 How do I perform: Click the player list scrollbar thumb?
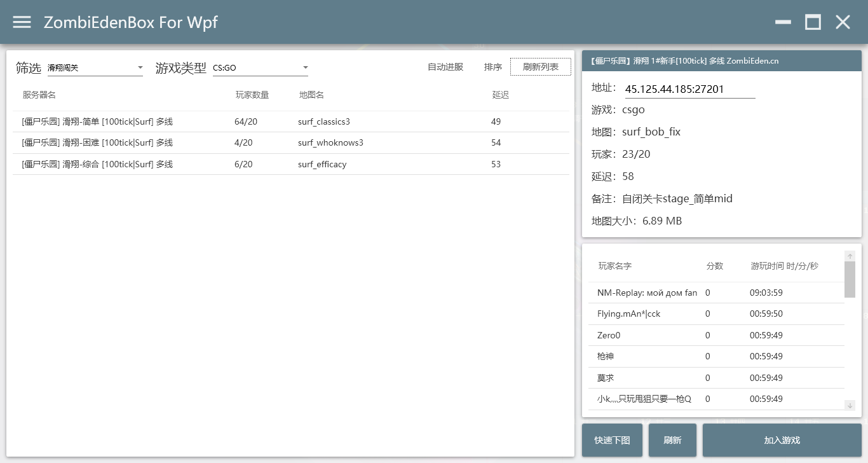click(x=850, y=279)
